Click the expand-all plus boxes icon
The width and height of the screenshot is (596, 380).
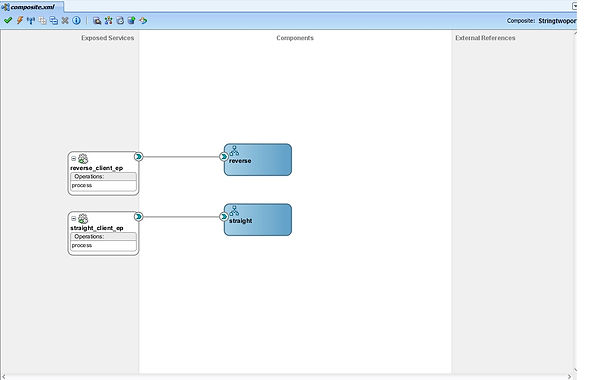click(42, 21)
